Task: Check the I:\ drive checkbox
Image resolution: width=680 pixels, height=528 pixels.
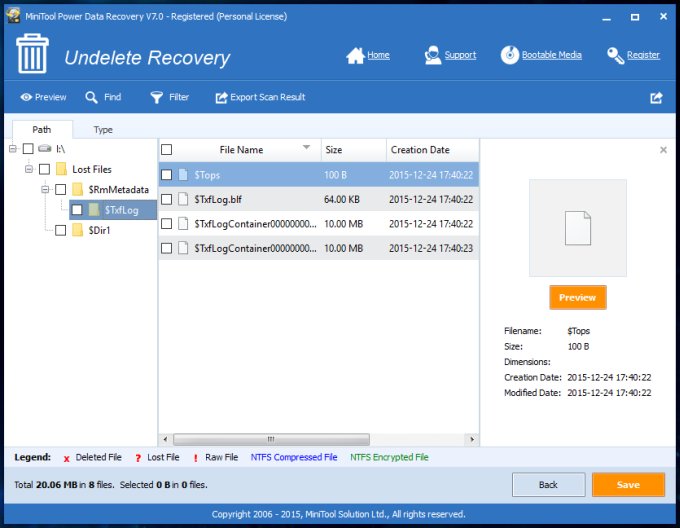Action: (28, 149)
